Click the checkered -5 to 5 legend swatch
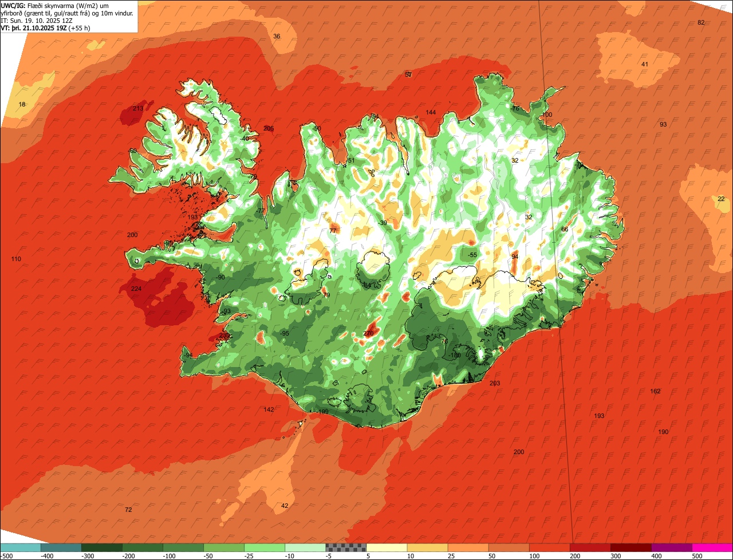The image size is (733, 560). point(345,547)
